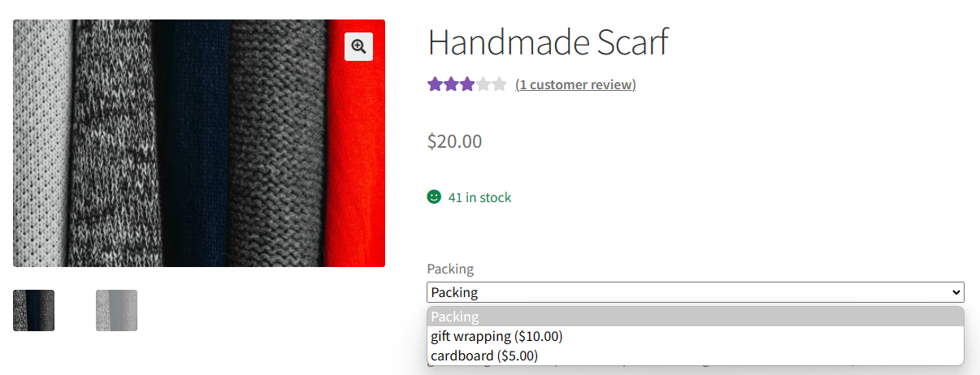This screenshot has height=375, width=980.
Task: Click the Packing field label
Action: click(450, 269)
